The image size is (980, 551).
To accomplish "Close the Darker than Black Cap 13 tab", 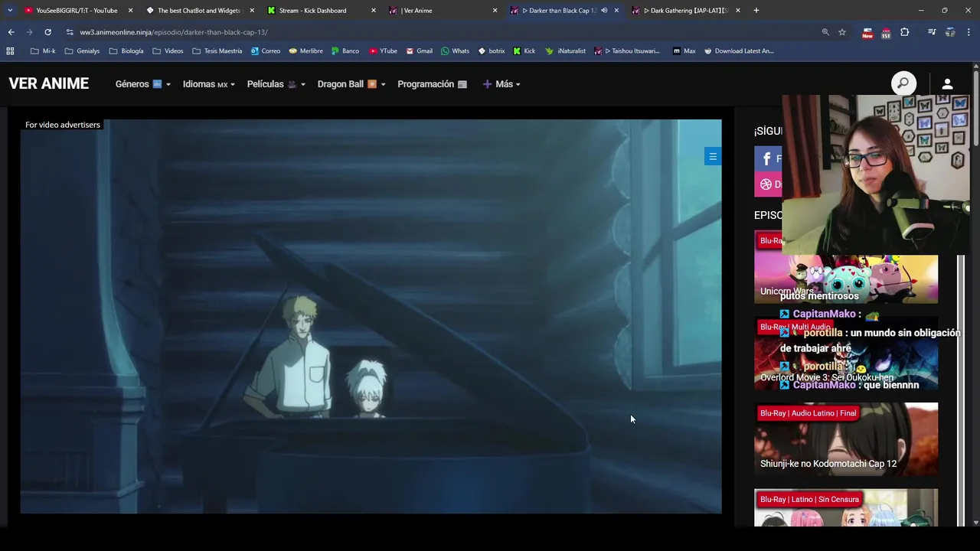I will point(616,11).
